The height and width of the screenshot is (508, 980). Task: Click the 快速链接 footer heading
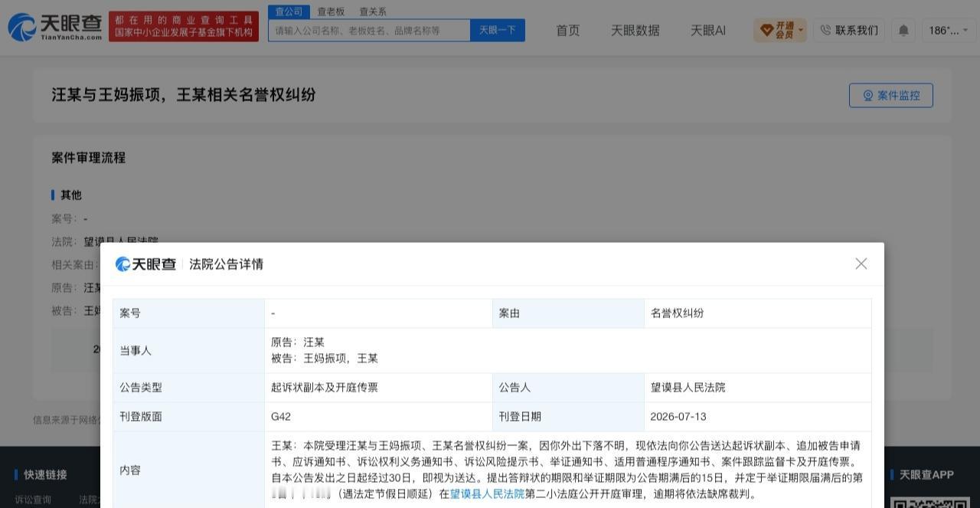pyautogui.click(x=45, y=475)
